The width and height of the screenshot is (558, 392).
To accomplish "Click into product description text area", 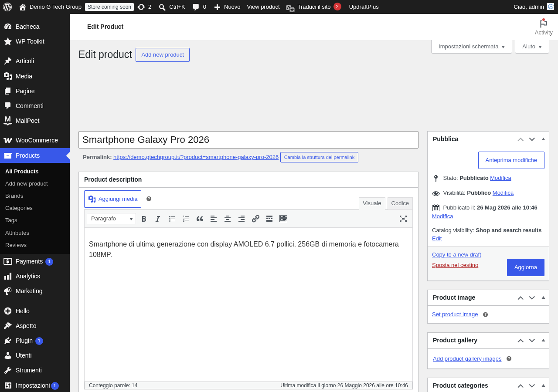I will (x=248, y=304).
